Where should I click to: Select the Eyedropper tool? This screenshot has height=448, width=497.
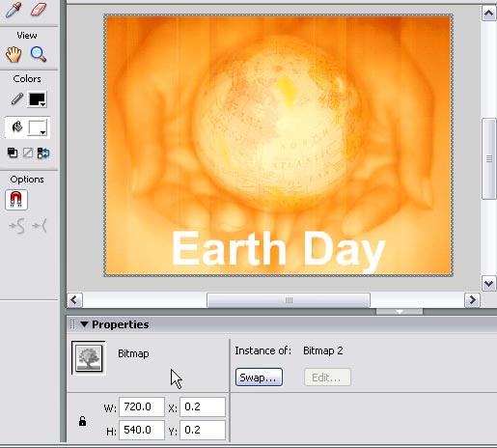point(14,9)
